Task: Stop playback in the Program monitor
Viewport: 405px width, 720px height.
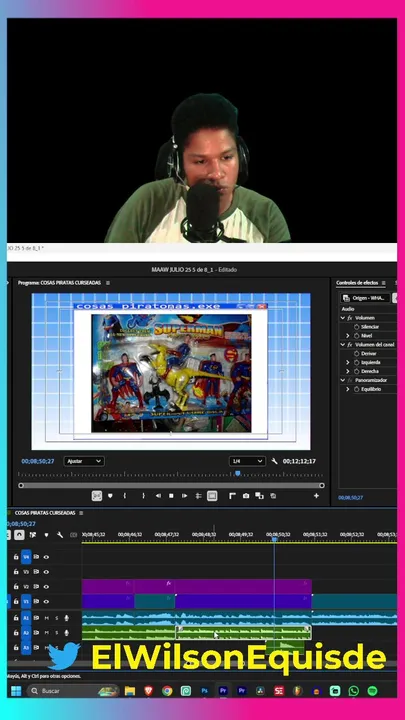Action: pyautogui.click(x=171, y=496)
